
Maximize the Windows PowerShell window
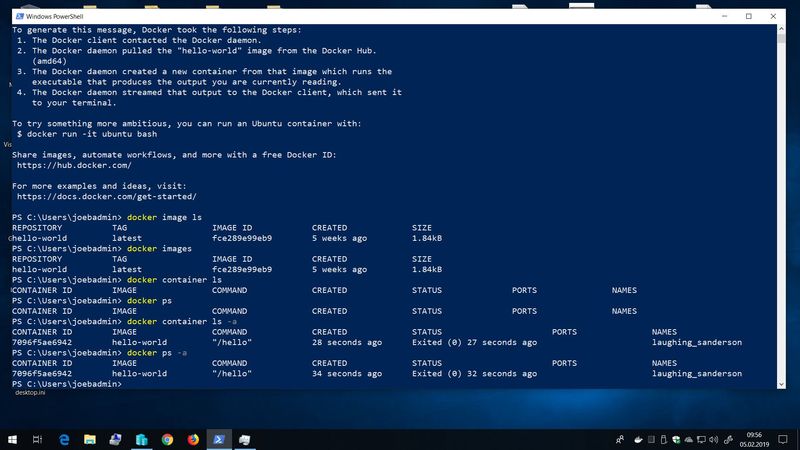tap(748, 16)
